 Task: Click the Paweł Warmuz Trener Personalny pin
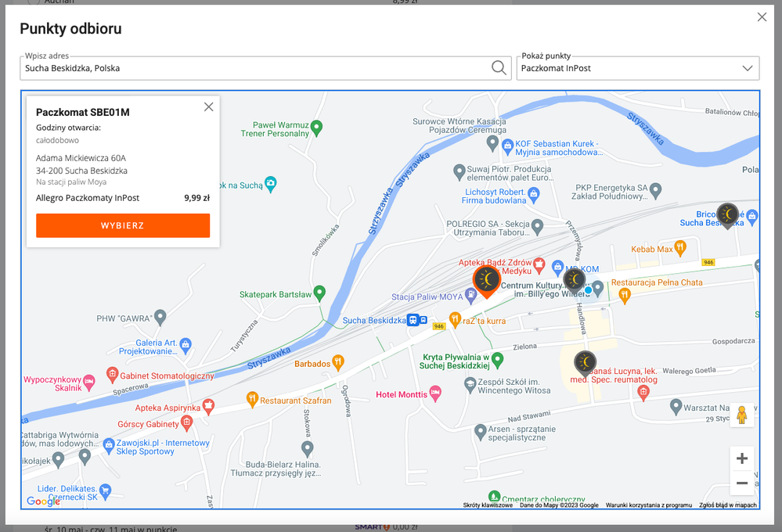(x=316, y=128)
